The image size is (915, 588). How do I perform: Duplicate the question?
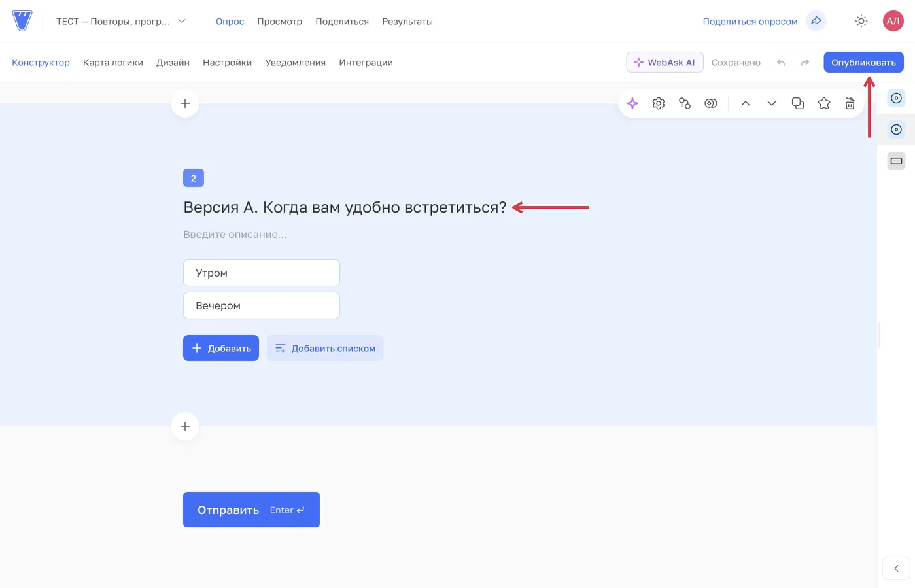tap(798, 103)
